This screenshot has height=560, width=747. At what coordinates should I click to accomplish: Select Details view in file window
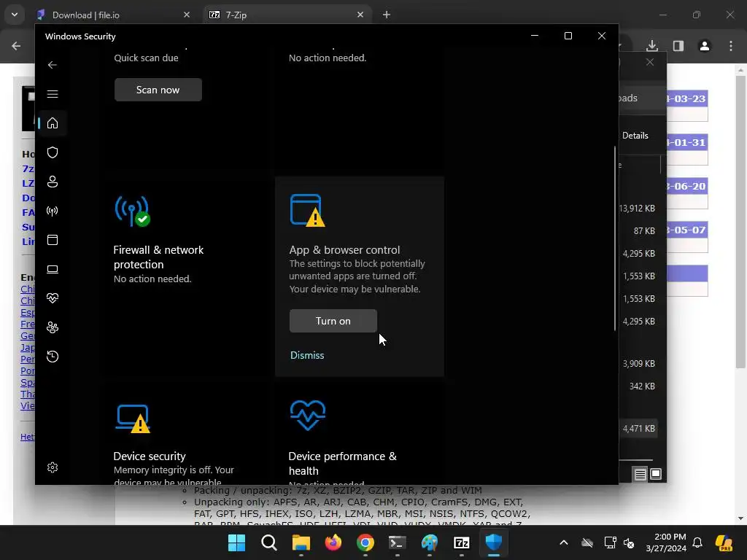[x=635, y=136]
